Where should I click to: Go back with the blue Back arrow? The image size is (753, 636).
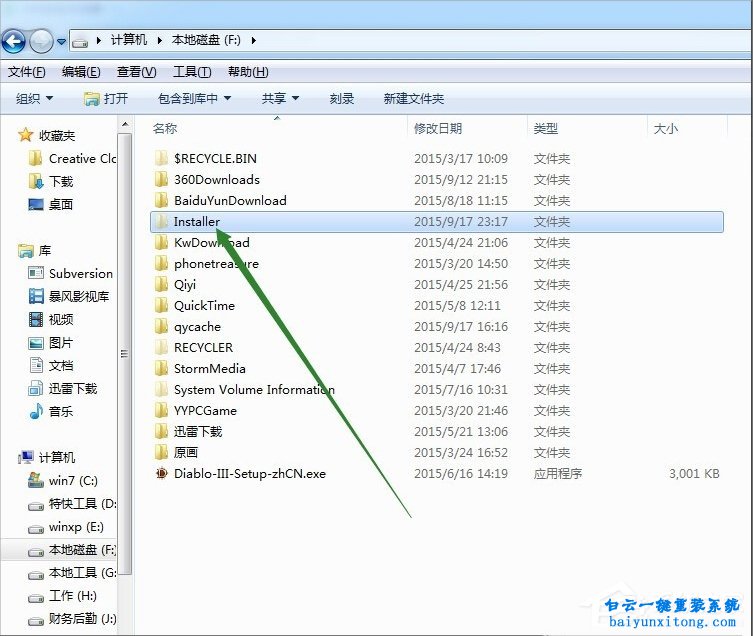click(x=13, y=41)
